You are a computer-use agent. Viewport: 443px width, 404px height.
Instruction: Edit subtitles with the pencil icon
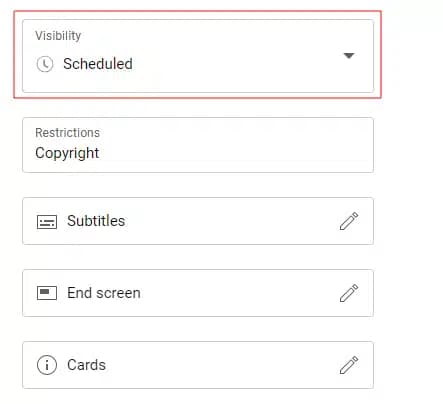pos(349,221)
